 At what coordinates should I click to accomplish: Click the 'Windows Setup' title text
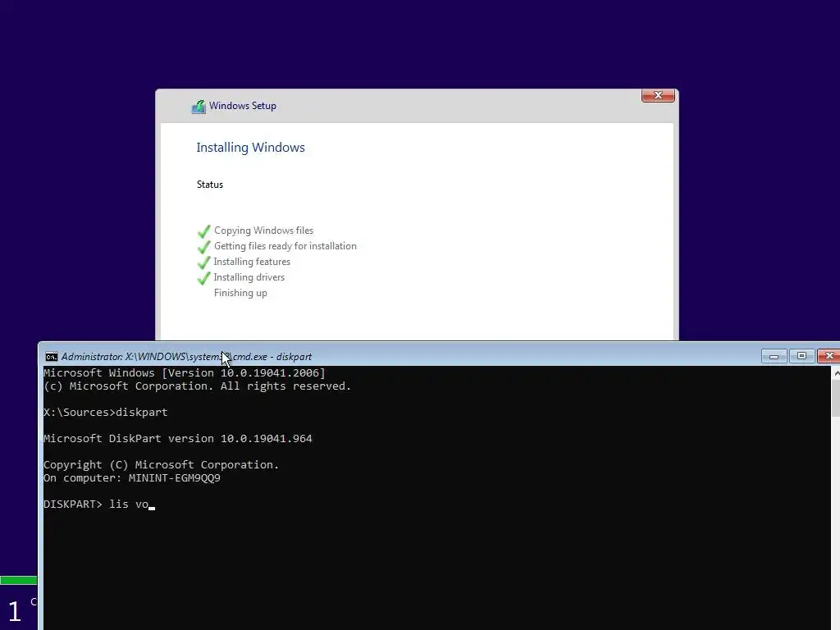[243, 106]
